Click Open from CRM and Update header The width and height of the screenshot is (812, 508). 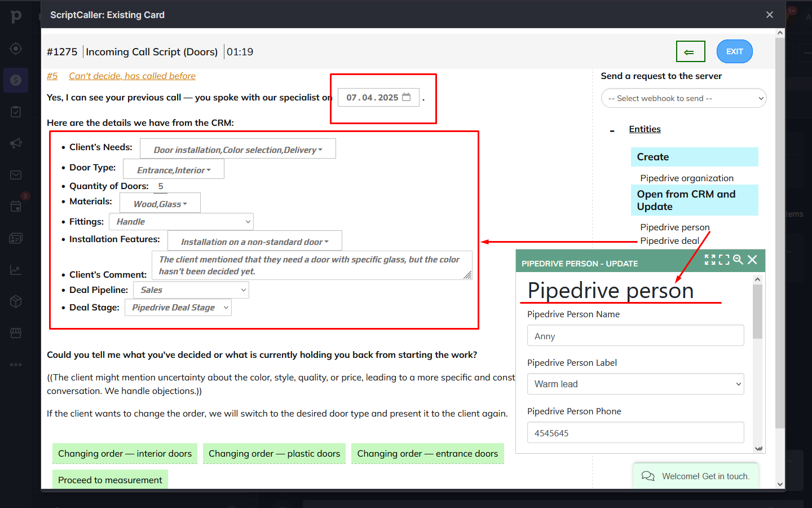694,200
